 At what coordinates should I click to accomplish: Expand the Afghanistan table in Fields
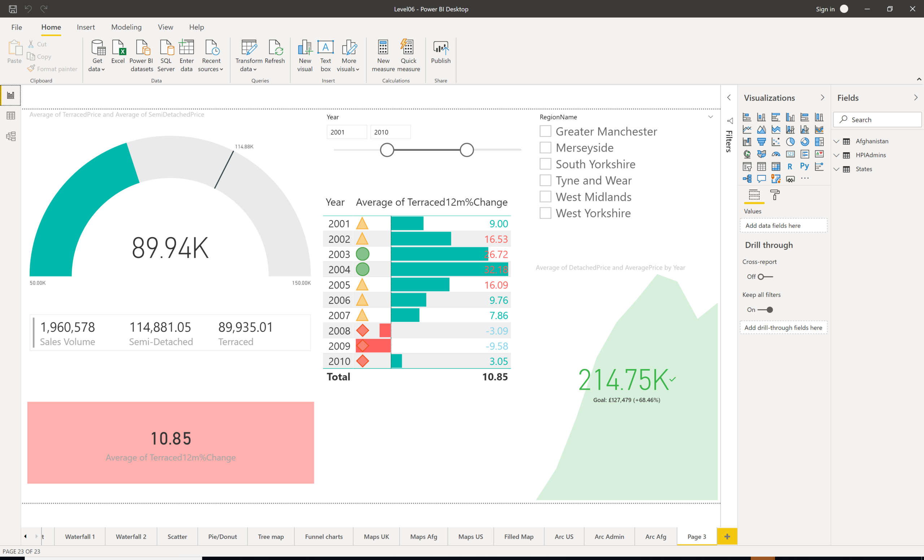point(836,141)
